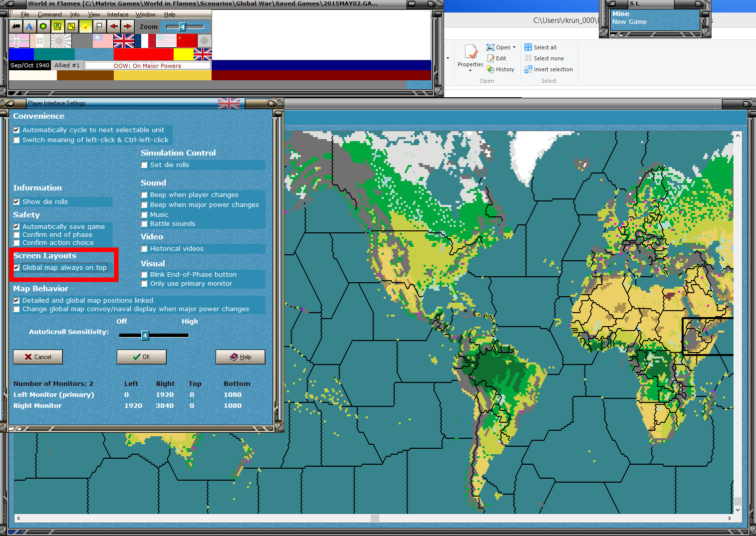This screenshot has height=536, width=756.
Task: Expand the Open dropdown arrow in Explorer
Action: point(514,47)
